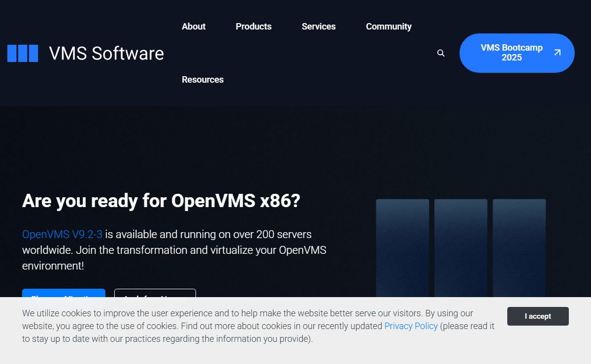Open the Resources menu item
591x364 pixels.
(202, 80)
